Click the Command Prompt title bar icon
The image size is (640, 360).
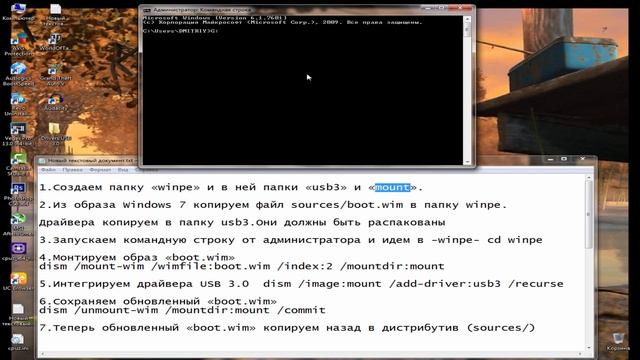pyautogui.click(x=147, y=10)
